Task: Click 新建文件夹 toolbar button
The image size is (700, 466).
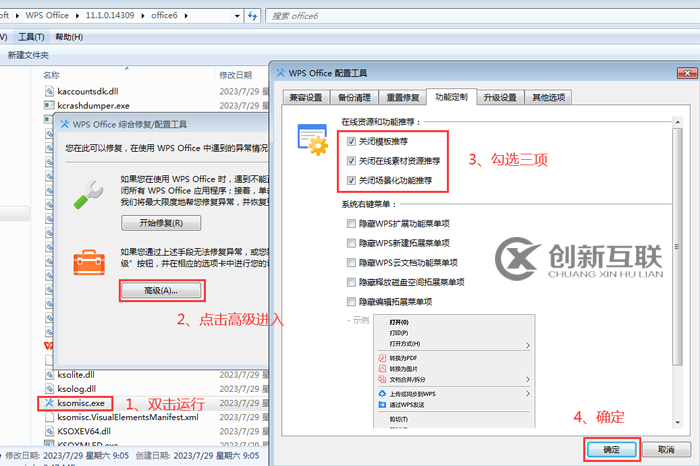Action: 28,55
